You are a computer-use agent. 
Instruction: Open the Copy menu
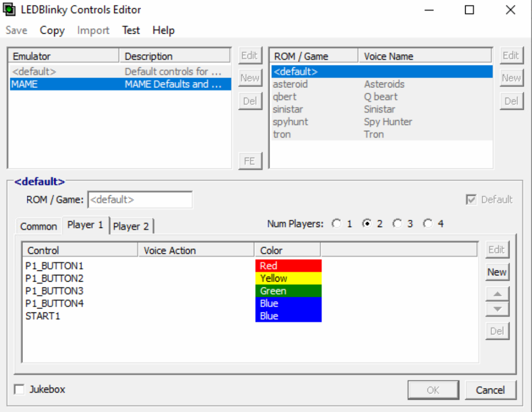tap(52, 30)
